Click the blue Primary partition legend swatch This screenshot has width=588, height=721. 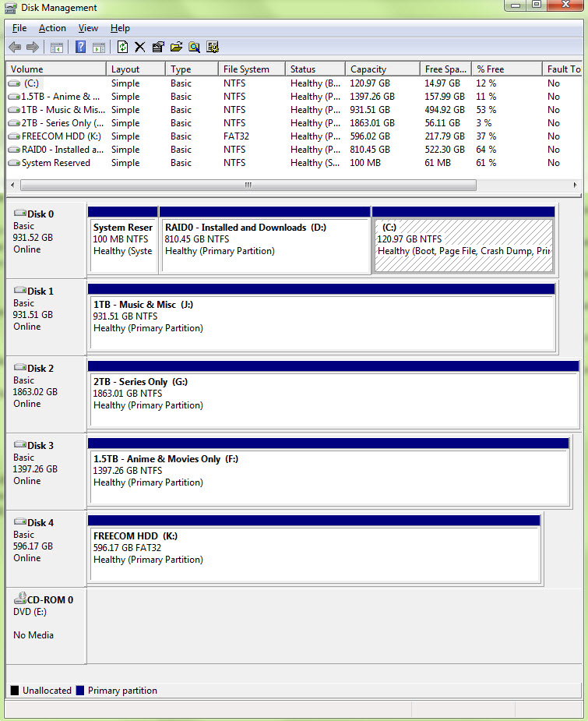pos(80,690)
